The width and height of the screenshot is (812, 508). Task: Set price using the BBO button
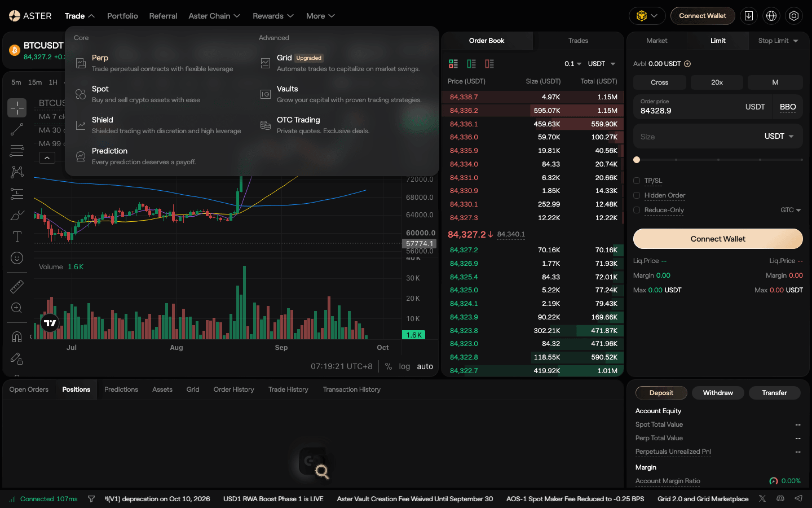tap(788, 107)
